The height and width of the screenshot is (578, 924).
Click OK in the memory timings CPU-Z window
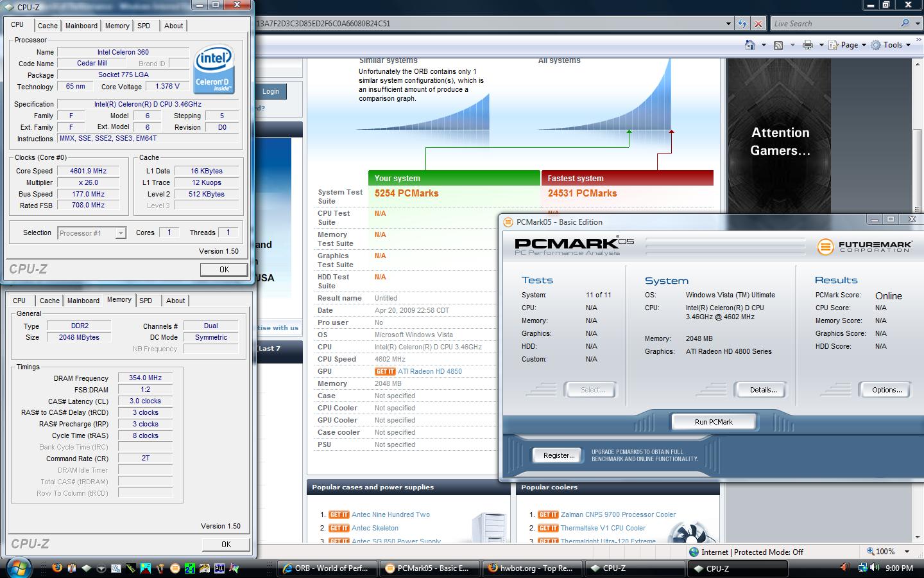(x=226, y=544)
